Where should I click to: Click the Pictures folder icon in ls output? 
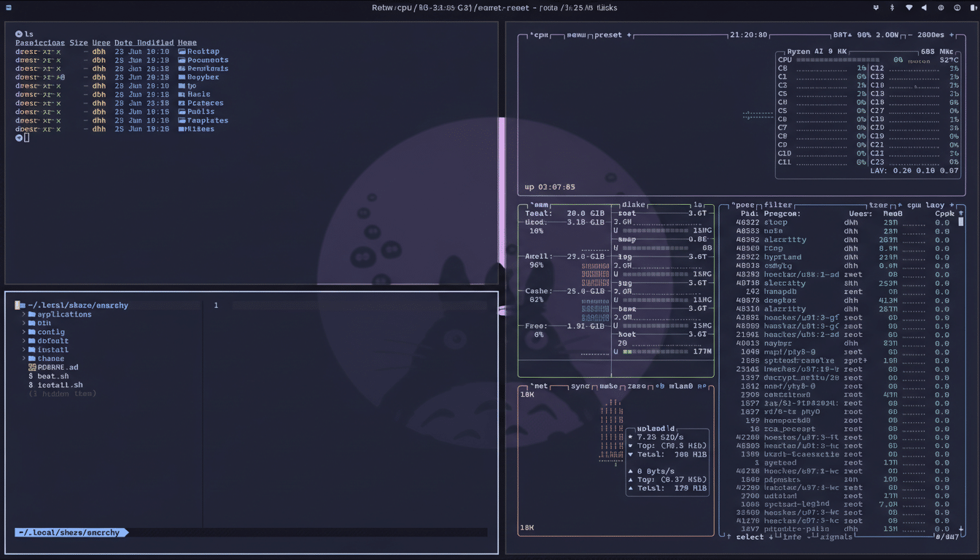point(181,103)
